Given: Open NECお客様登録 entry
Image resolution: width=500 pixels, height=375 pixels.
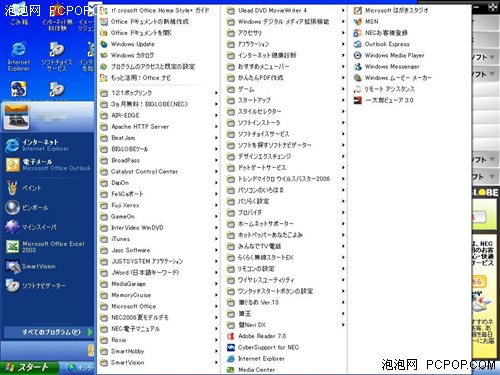Looking at the screenshot, I should click(x=381, y=33).
